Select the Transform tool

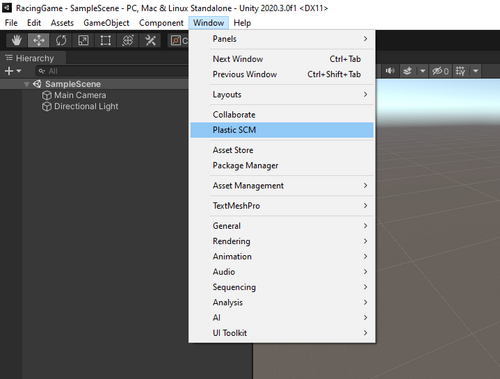128,40
